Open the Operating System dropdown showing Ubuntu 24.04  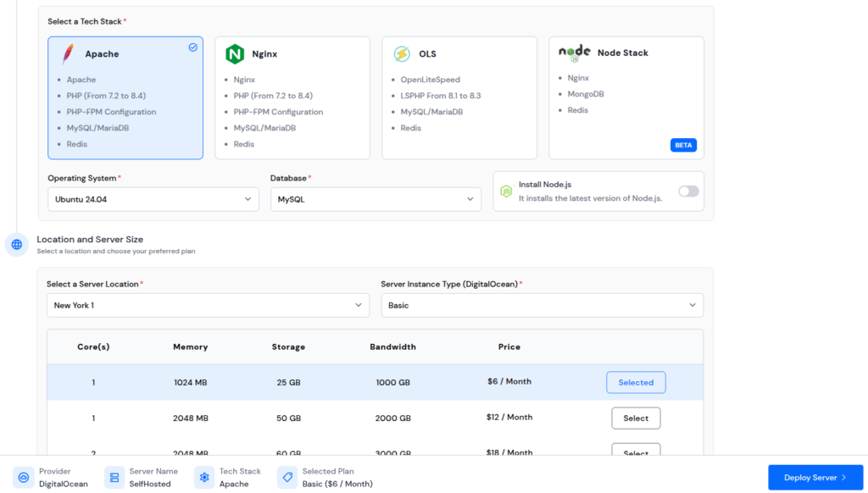tap(153, 199)
